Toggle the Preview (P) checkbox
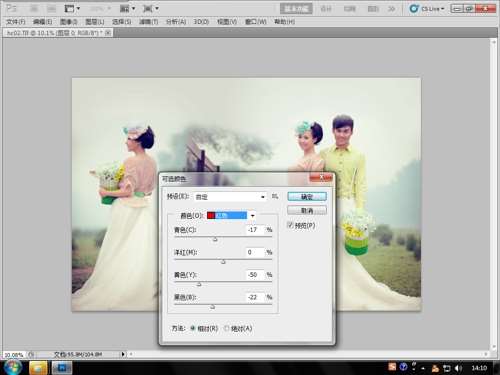Viewport: 500px width, 375px height. 290,225
